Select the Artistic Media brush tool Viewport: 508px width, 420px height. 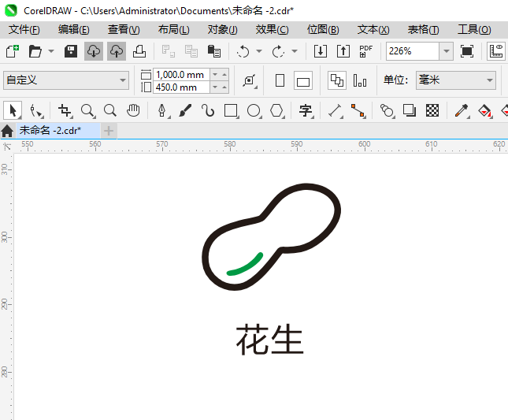[185, 111]
